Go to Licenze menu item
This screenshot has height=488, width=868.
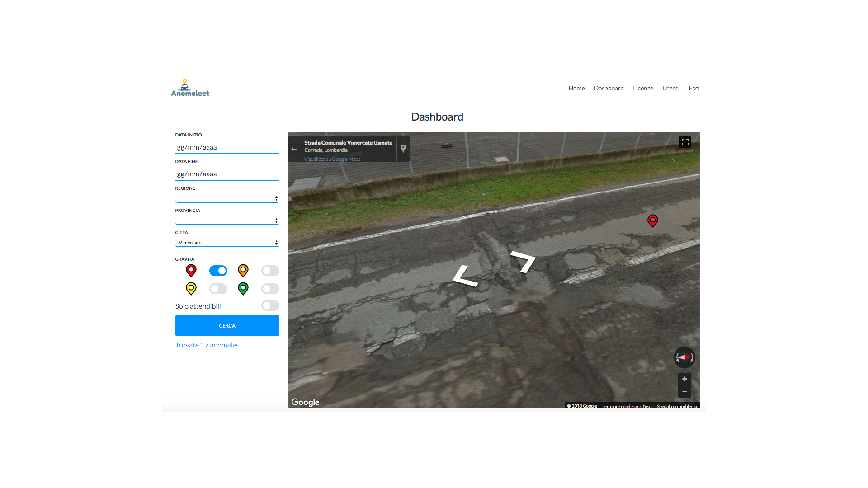pos(643,88)
